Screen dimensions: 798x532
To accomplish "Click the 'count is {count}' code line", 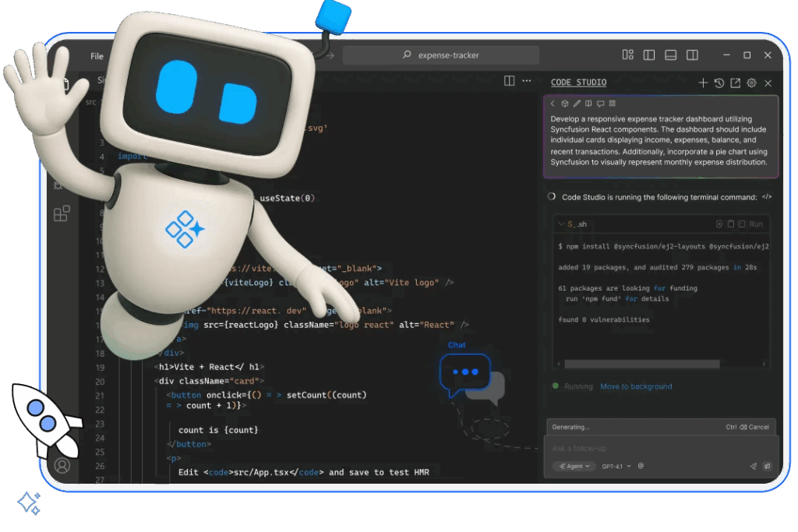I will pyautogui.click(x=218, y=430).
